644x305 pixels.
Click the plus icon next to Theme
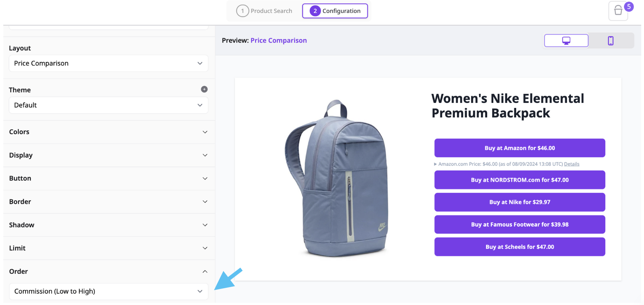[x=204, y=89]
